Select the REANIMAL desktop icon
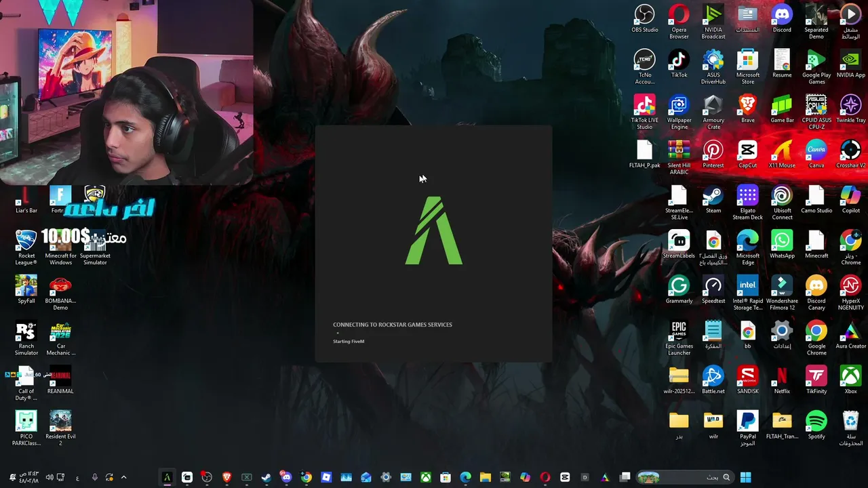 click(x=60, y=381)
